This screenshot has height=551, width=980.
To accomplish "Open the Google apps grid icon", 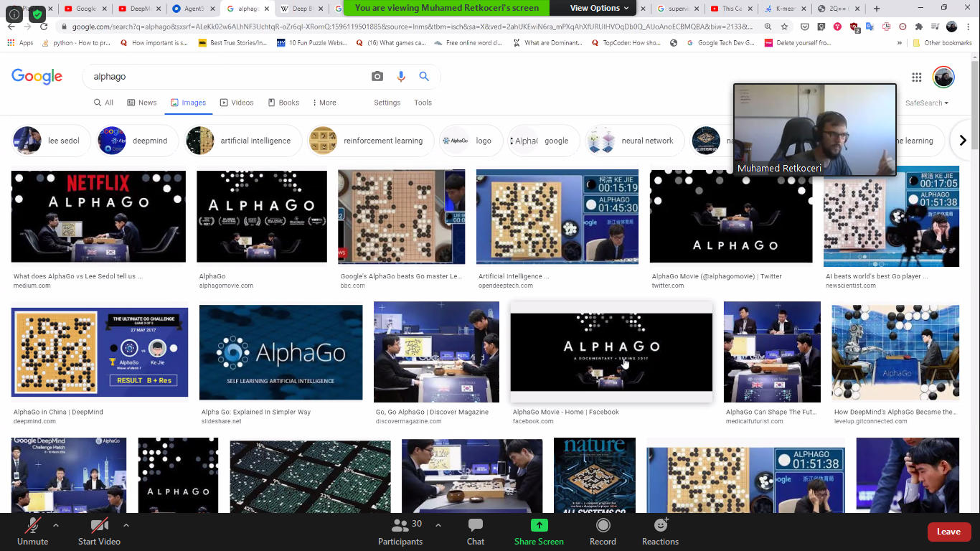I will (x=916, y=77).
